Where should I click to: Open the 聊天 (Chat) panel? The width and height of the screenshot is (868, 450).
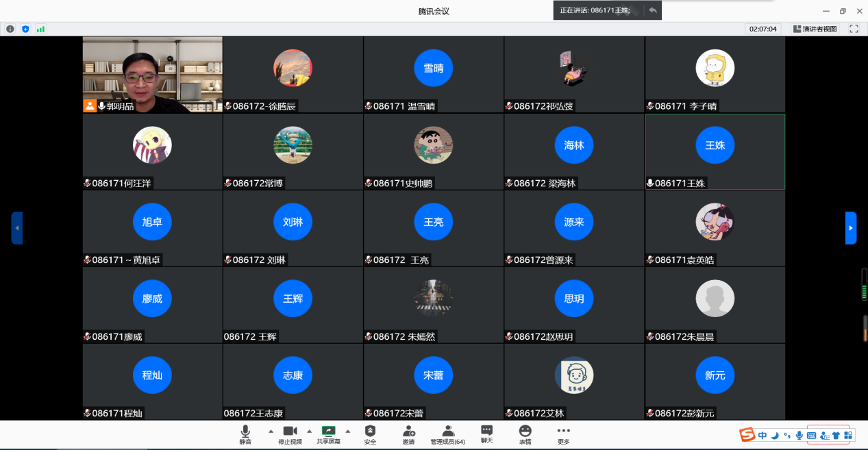pyautogui.click(x=486, y=434)
